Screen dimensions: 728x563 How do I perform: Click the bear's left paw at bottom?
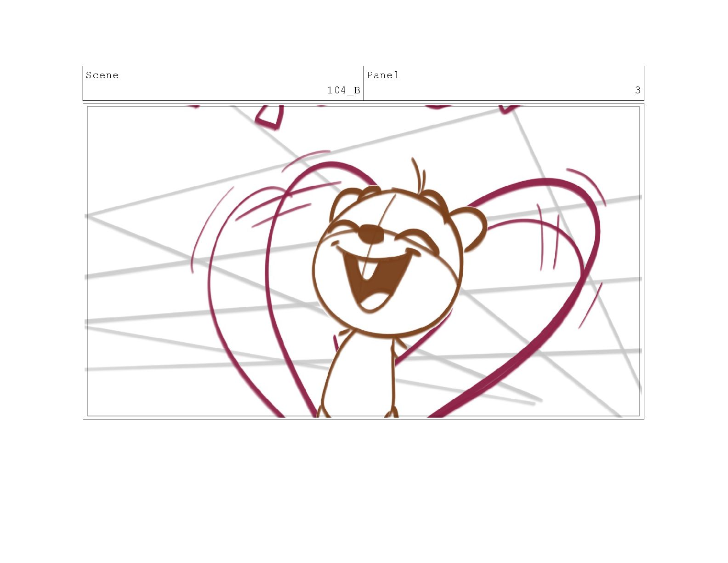point(324,412)
